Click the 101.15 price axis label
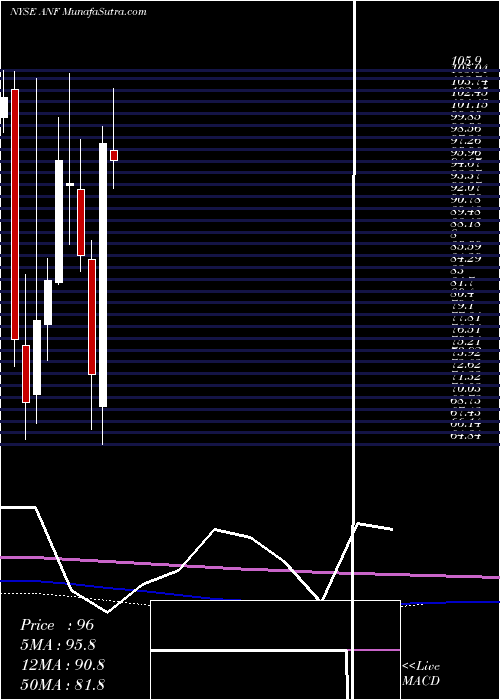Image resolution: width=500 pixels, height=700 pixels. pyautogui.click(x=469, y=105)
